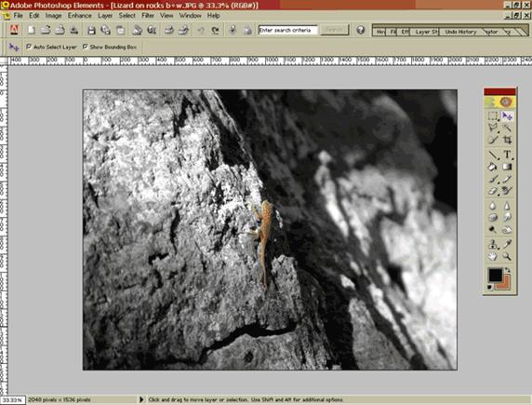
Task: Select the Rectangular Marquee tool
Action: [x=493, y=115]
